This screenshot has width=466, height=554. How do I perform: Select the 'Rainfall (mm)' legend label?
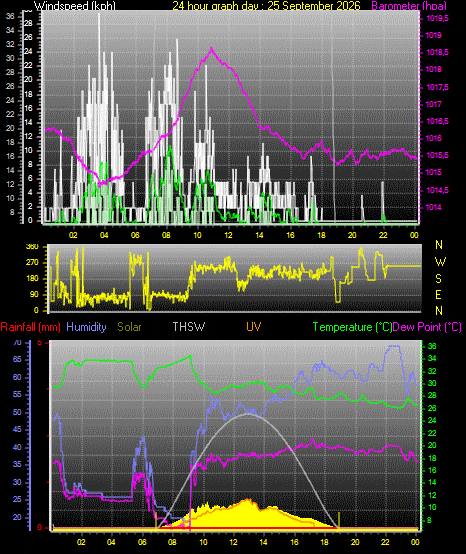[x=30, y=327]
